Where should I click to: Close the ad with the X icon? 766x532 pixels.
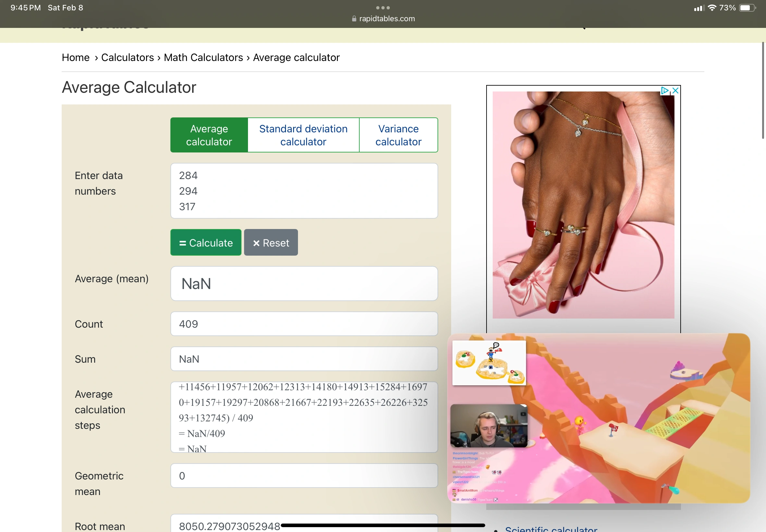(675, 91)
